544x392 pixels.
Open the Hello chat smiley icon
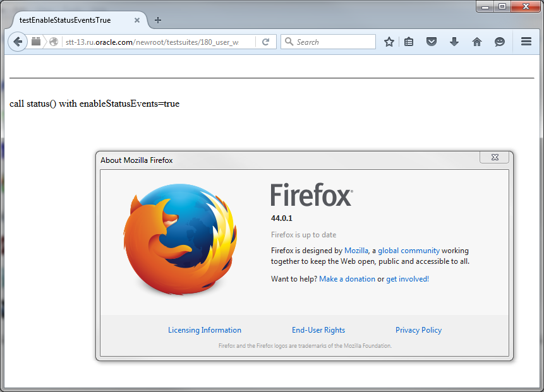point(500,42)
